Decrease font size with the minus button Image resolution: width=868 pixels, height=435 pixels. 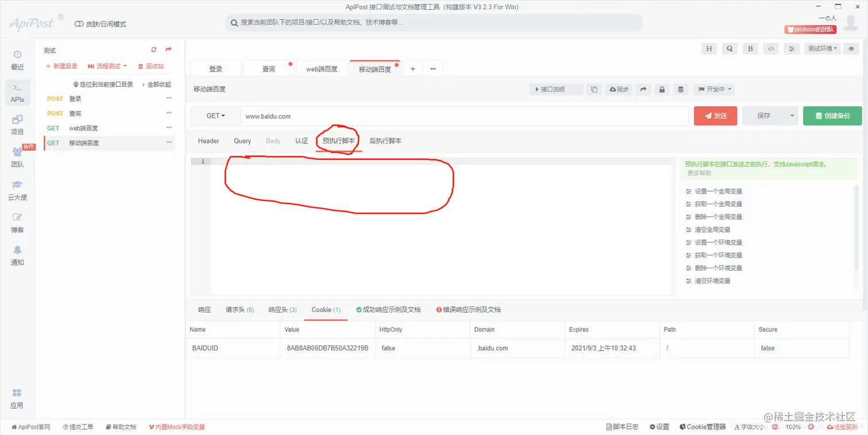click(x=776, y=427)
